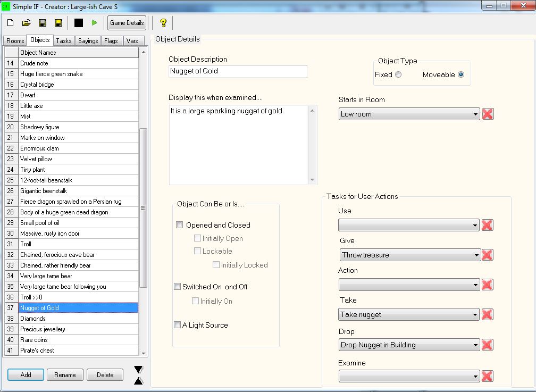This screenshot has height=392, width=536.
Task: Expand the Take dropdown showing Take nugget
Action: 409,314
